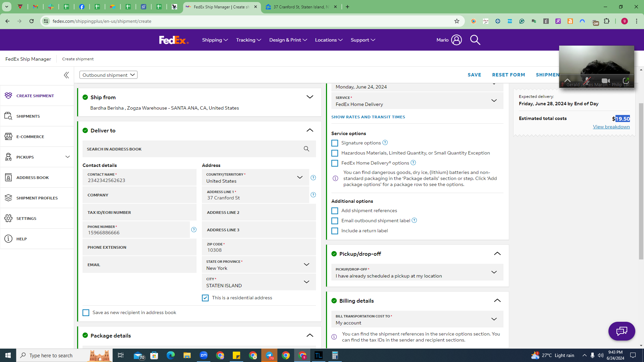Enable Signature options checkbox
Viewport: 644px width, 362px height.
pyautogui.click(x=335, y=143)
